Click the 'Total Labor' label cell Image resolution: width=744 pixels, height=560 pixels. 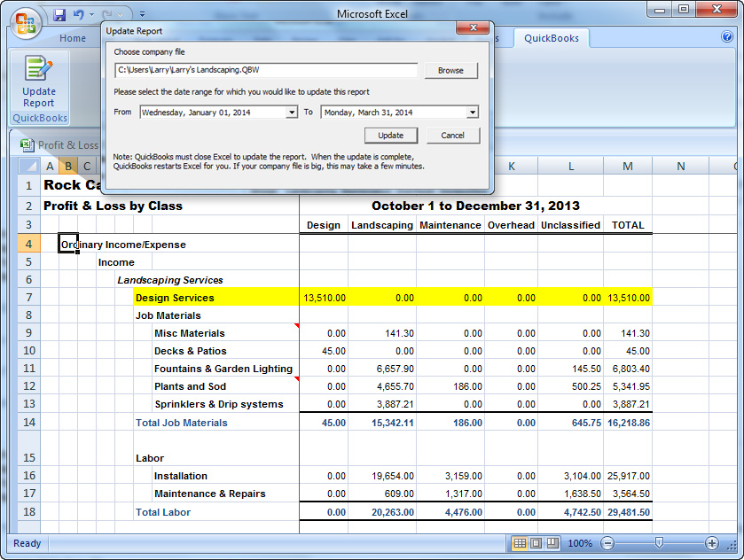(163, 512)
